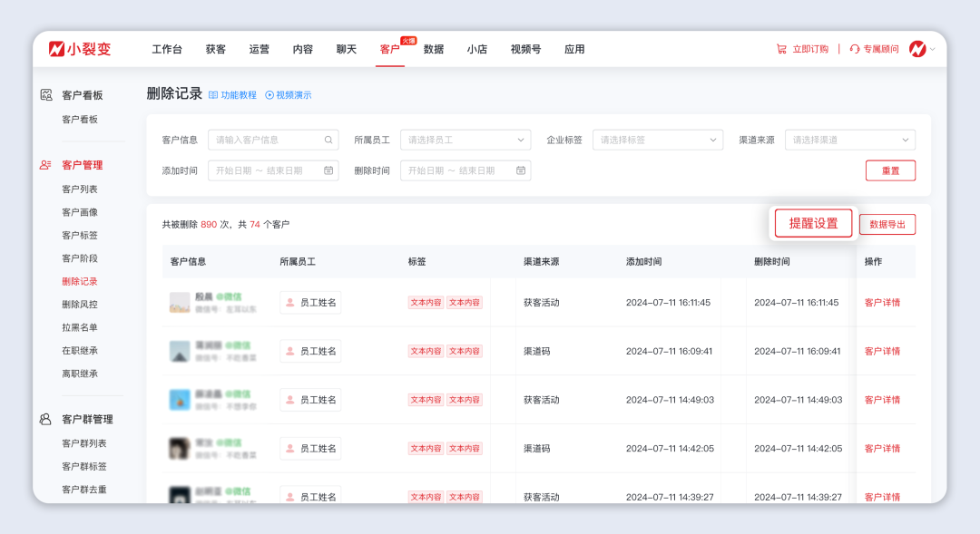Switch to the 数据 navigation tab
The image size is (980, 534).
[433, 50]
